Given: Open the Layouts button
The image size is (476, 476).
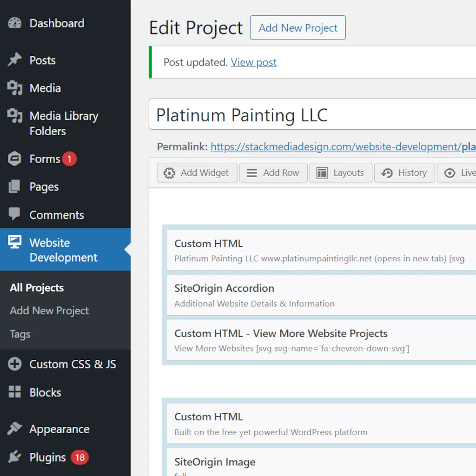Looking at the screenshot, I should [341, 173].
